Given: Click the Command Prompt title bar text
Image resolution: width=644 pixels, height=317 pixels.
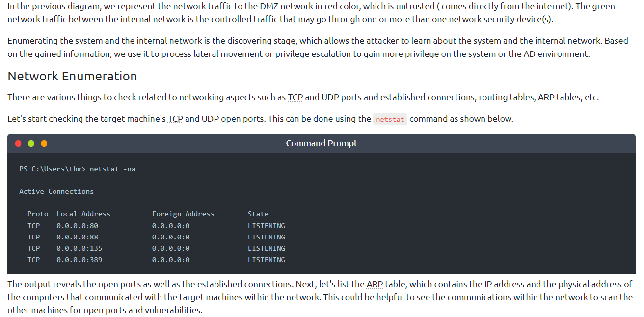Looking at the screenshot, I should (x=322, y=143).
